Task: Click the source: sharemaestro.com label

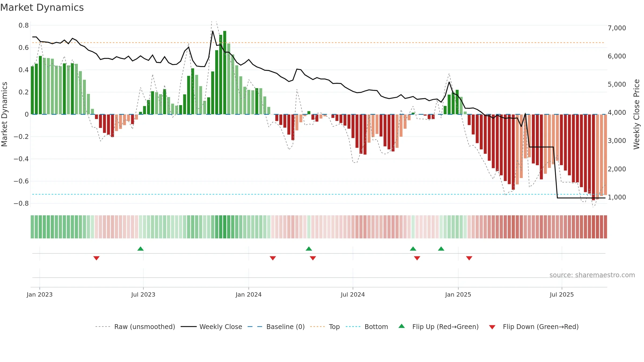Action: point(592,275)
